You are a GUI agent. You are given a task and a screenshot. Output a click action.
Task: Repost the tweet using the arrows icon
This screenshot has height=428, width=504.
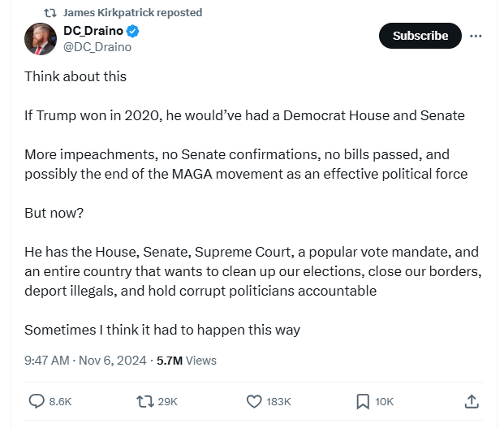coord(145,401)
